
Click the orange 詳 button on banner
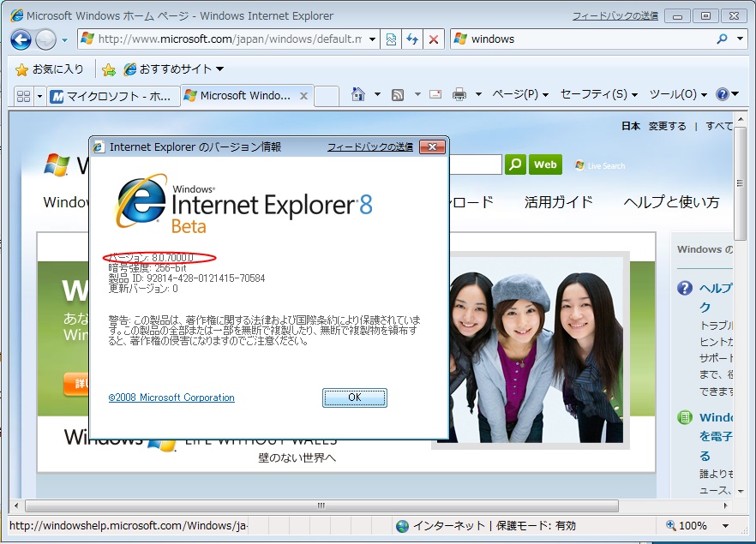coord(76,384)
